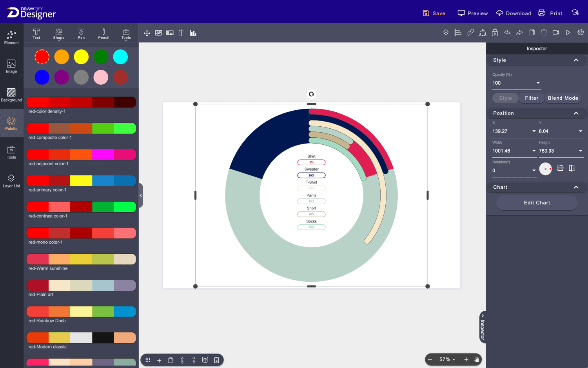
Task: Open the Opacity dropdown
Action: click(538, 83)
